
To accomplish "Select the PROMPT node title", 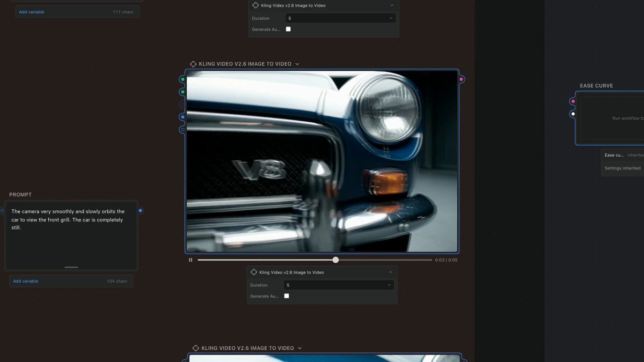I will point(20,195).
